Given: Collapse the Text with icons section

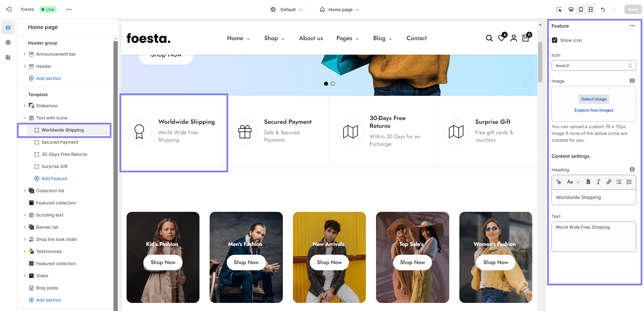Looking at the screenshot, I should [25, 118].
